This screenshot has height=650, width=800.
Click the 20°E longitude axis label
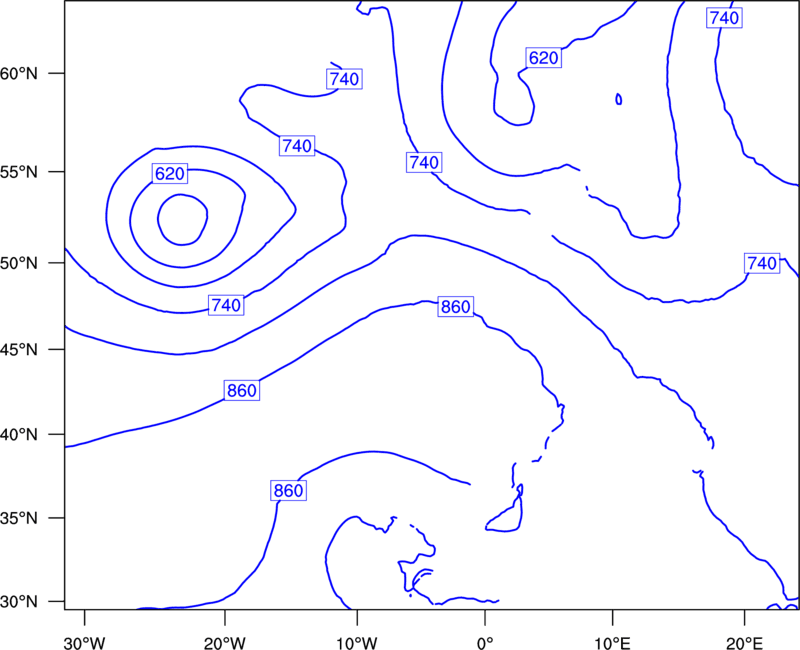(x=745, y=643)
